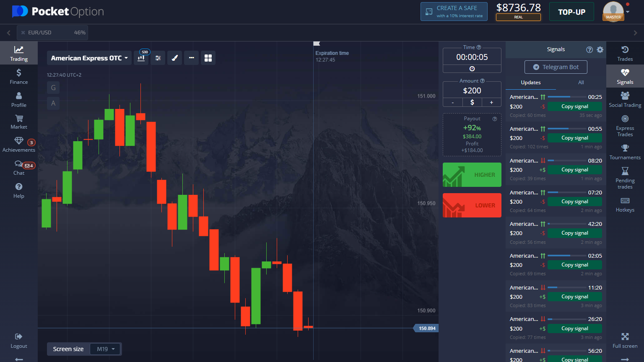Image resolution: width=644 pixels, height=362 pixels.
Task: Open the Signals settings gear
Action: tap(600, 49)
